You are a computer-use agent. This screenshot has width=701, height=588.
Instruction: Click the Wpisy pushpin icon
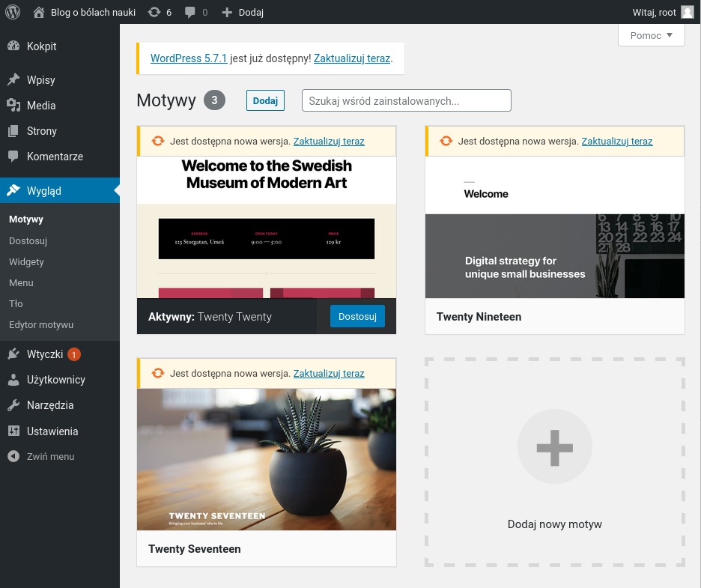point(14,79)
